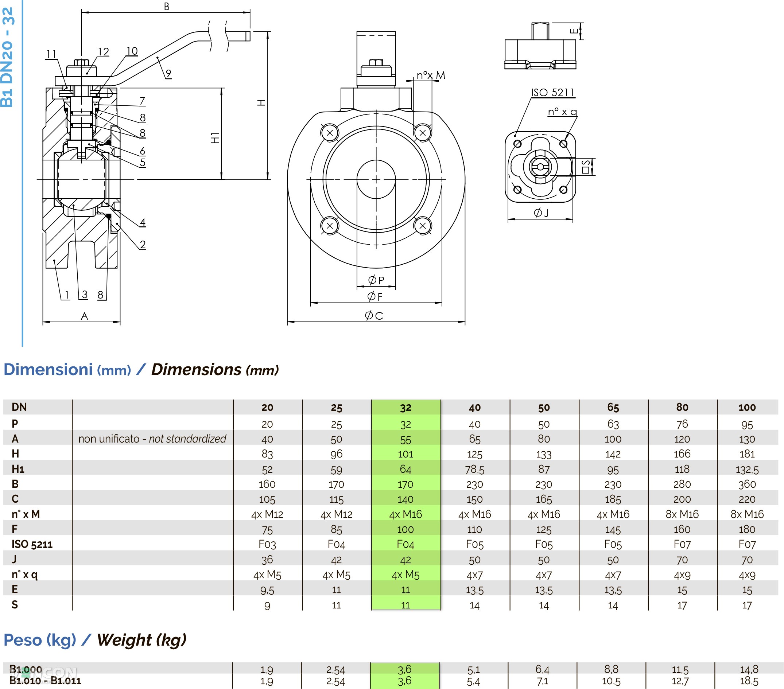Click the 'E' dimension label on drawing
Viewport: 784px width, 689px height.
point(574,31)
